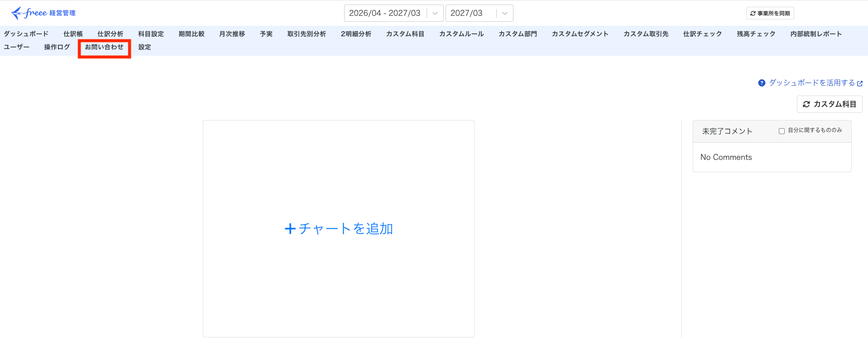Click the freee 経営管理 logo
Viewport: 868px width, 356px height.
click(43, 13)
